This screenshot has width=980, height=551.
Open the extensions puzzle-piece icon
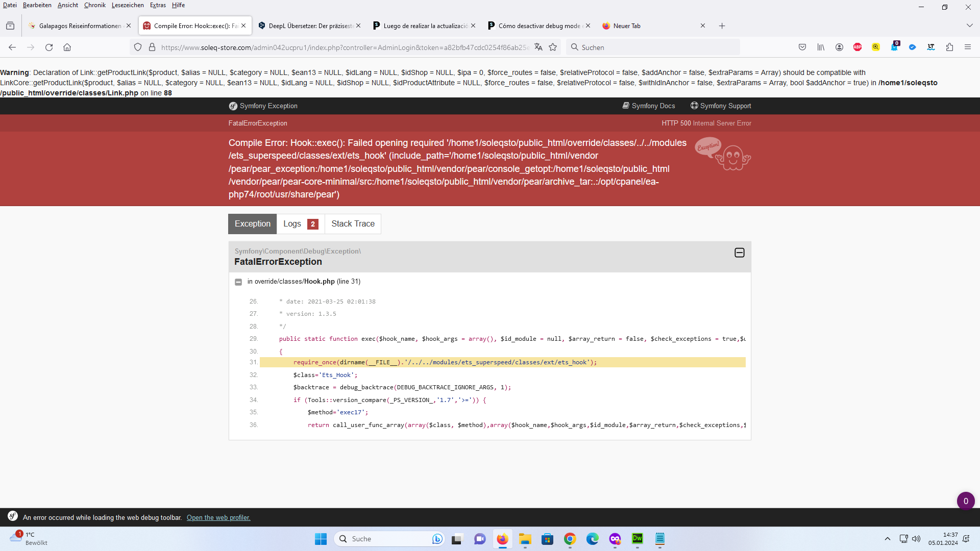click(949, 47)
